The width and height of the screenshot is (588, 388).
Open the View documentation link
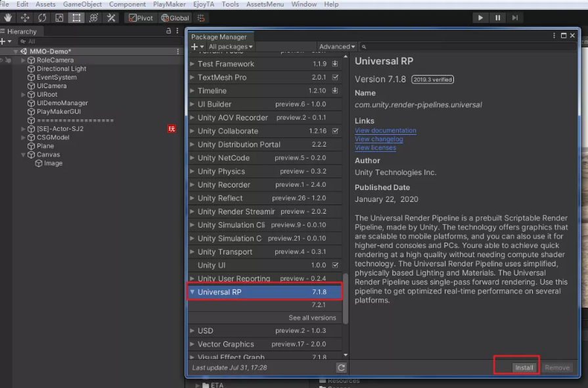tap(385, 131)
